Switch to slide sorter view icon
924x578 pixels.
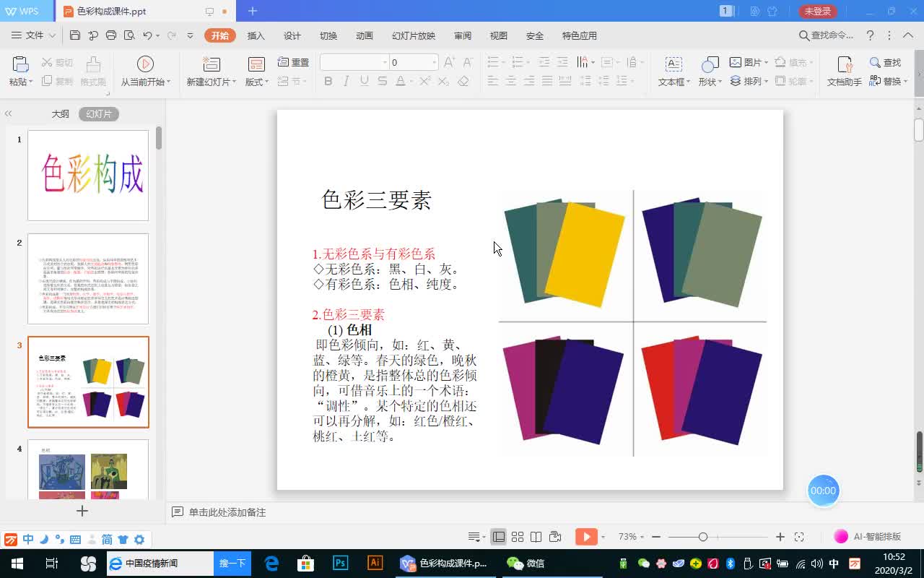[x=518, y=537]
